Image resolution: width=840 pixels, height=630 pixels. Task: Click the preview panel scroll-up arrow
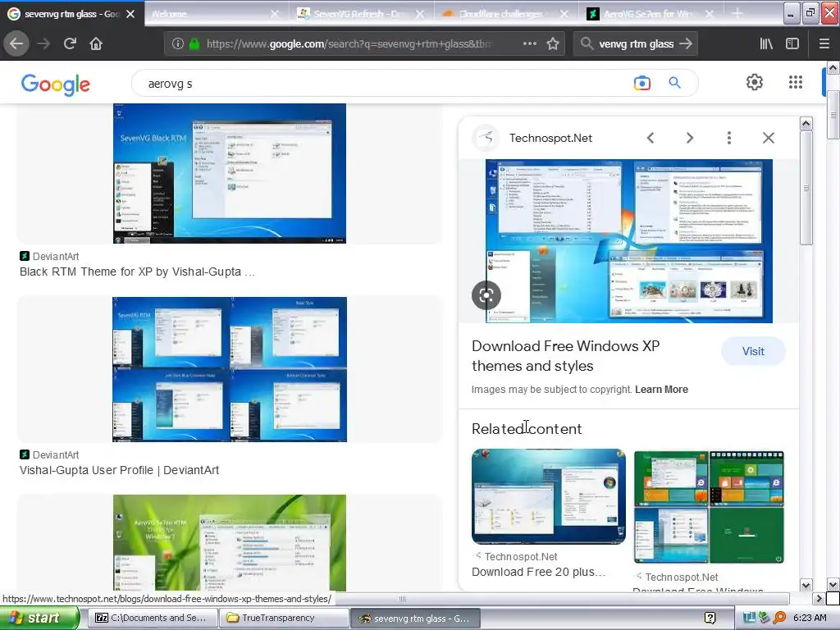[806, 124]
